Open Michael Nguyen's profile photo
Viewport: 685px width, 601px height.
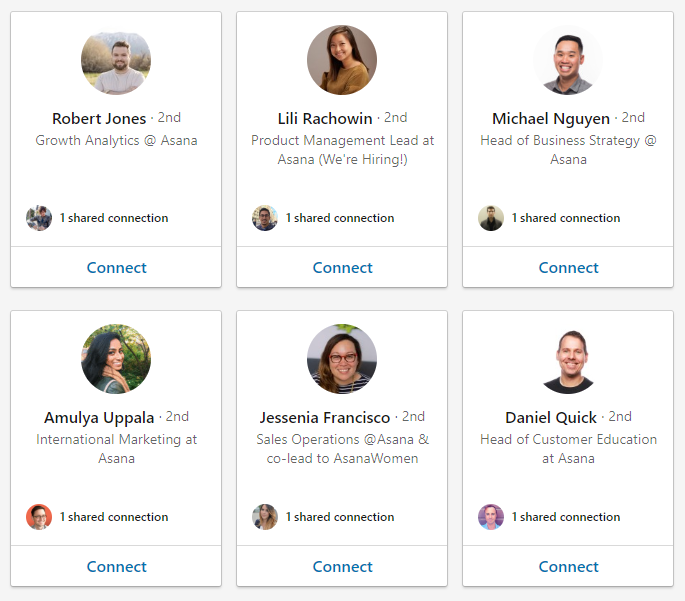tap(568, 60)
